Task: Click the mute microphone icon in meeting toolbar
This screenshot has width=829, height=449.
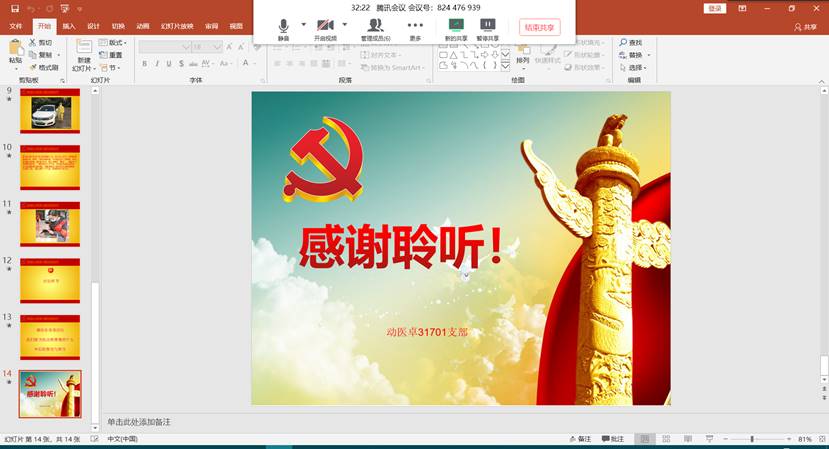Action: pyautogui.click(x=283, y=25)
